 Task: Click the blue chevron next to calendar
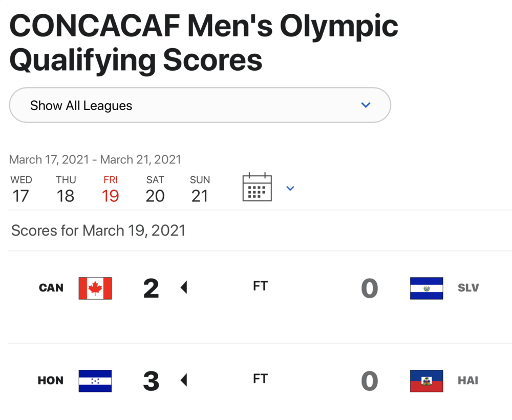point(290,188)
